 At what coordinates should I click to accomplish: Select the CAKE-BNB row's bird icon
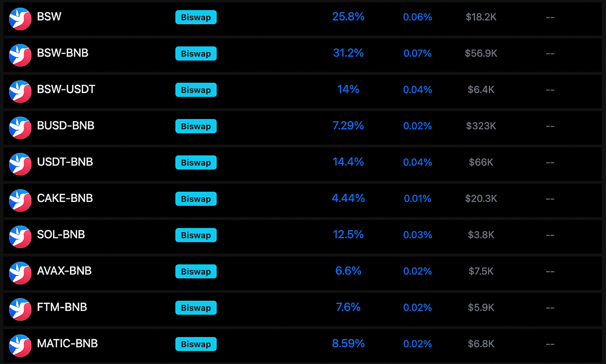pyautogui.click(x=20, y=200)
